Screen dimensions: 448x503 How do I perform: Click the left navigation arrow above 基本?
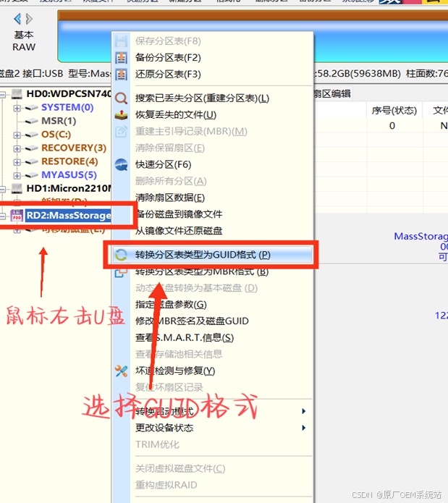pos(17,19)
